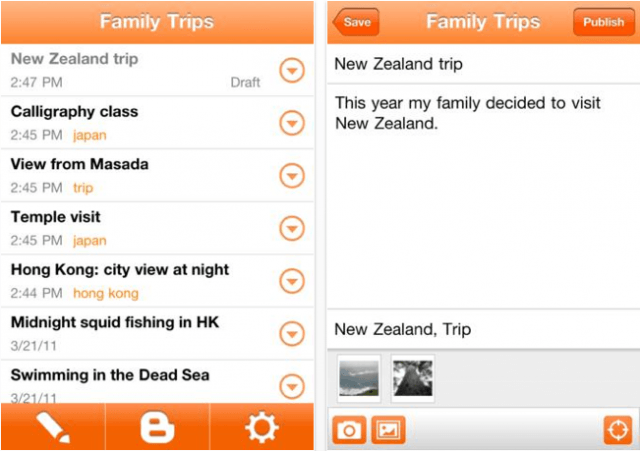Image resolution: width=640 pixels, height=451 pixels.
Task: Tap the pencil compose icon
Action: 52,427
